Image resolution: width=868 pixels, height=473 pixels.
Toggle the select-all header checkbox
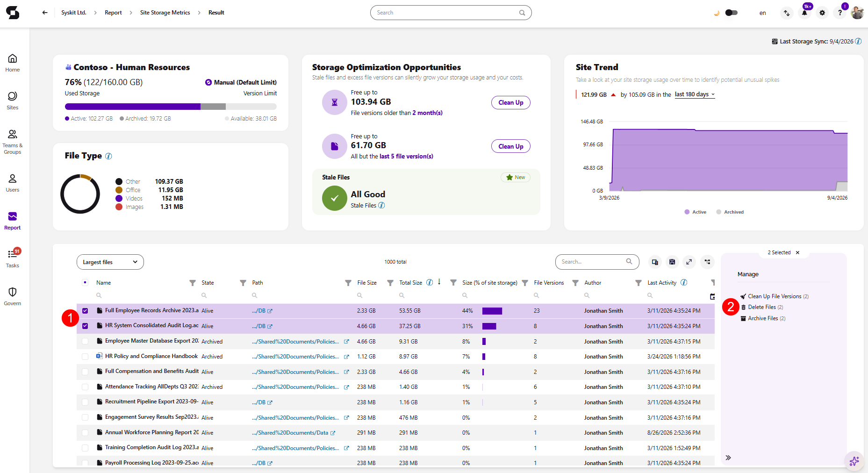(x=85, y=282)
